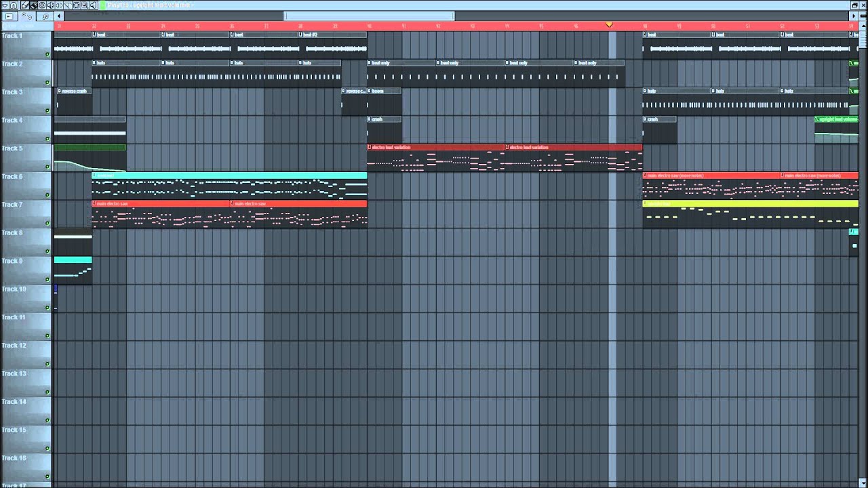This screenshot has width=868, height=488.
Task: Click the Track 11 name label
Action: tap(14, 317)
